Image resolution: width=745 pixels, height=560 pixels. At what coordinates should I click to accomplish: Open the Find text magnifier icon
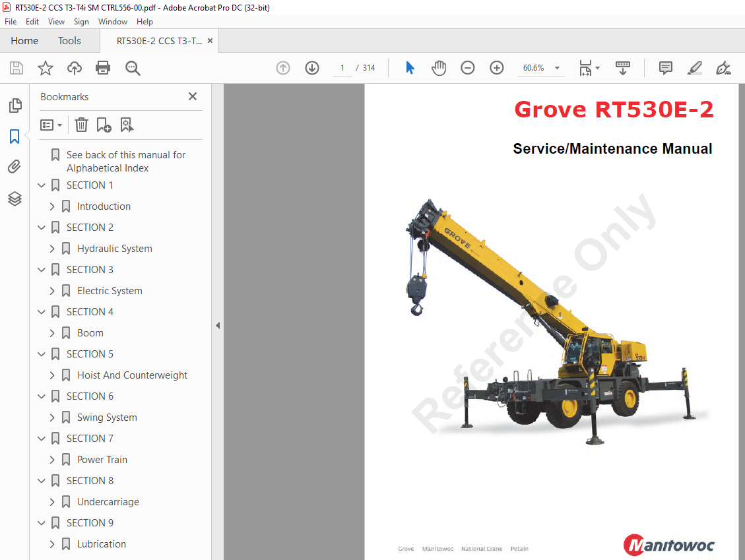click(x=133, y=68)
